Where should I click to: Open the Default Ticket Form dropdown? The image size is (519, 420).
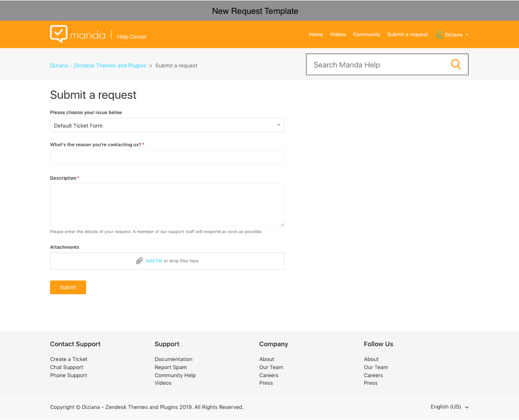[167, 125]
